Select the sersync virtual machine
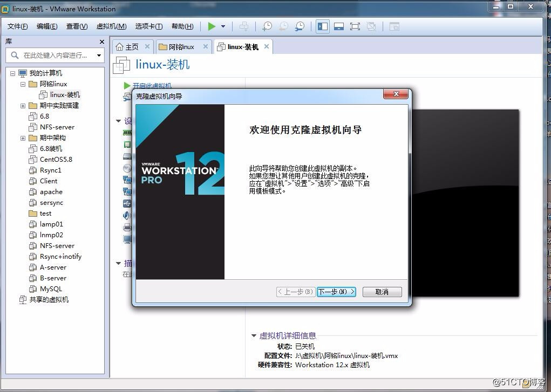 (46, 203)
